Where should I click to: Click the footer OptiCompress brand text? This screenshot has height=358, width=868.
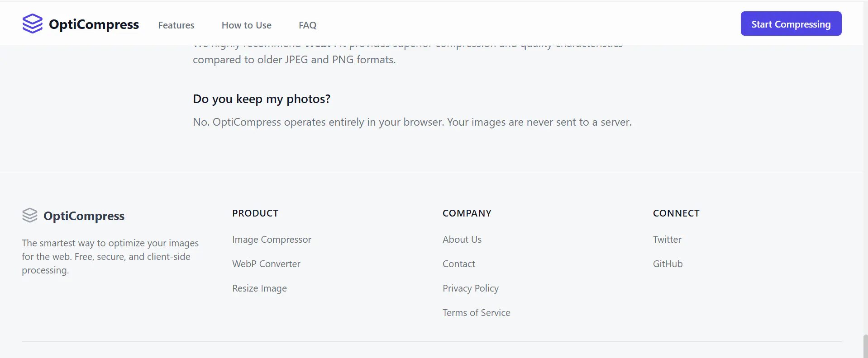(x=84, y=216)
